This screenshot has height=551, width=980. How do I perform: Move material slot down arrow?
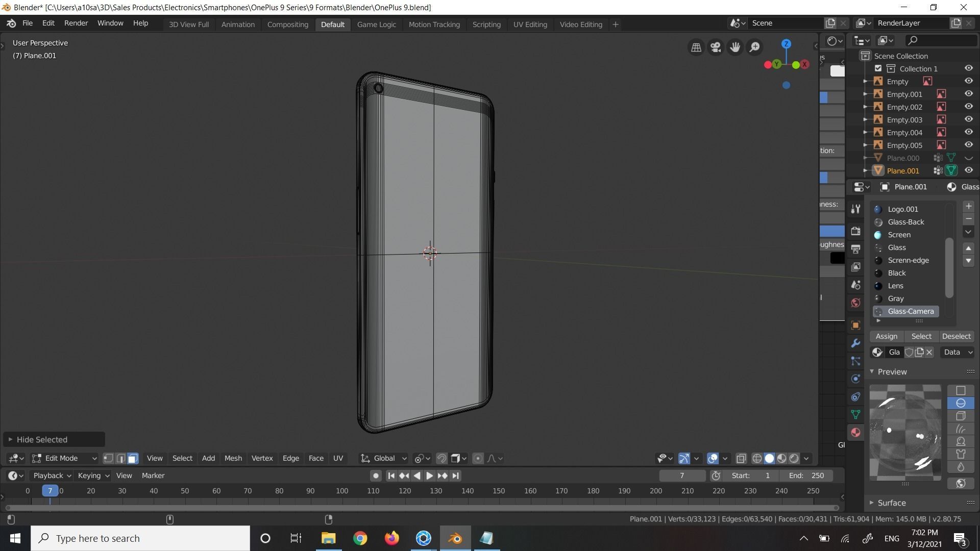(x=968, y=261)
